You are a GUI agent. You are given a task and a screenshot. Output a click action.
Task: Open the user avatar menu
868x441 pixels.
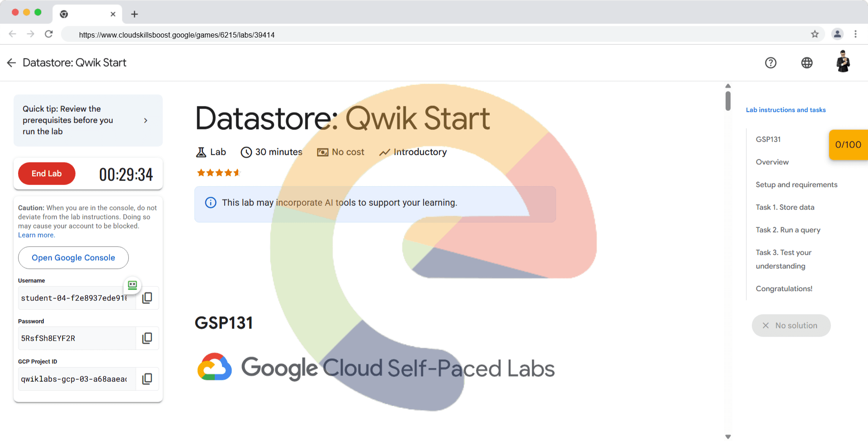[x=843, y=62]
